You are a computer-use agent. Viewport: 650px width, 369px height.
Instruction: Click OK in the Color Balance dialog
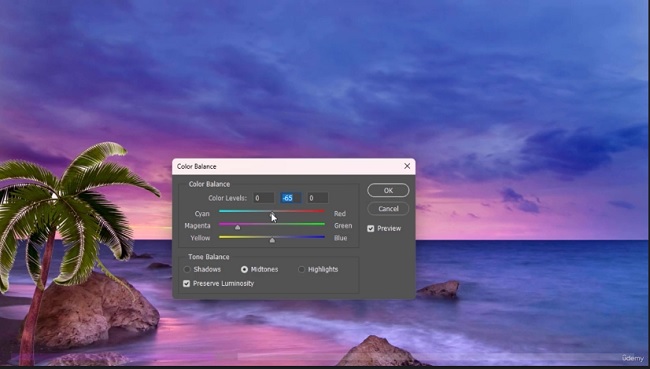[x=388, y=190]
